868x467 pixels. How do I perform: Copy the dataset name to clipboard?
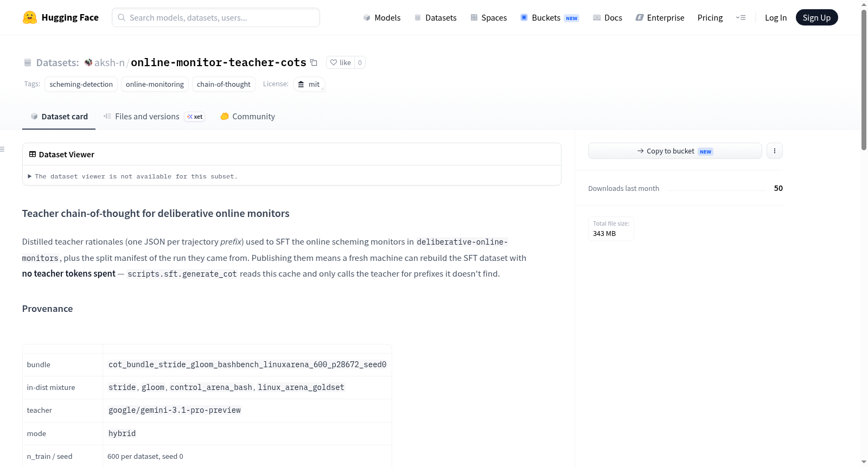[x=314, y=62]
